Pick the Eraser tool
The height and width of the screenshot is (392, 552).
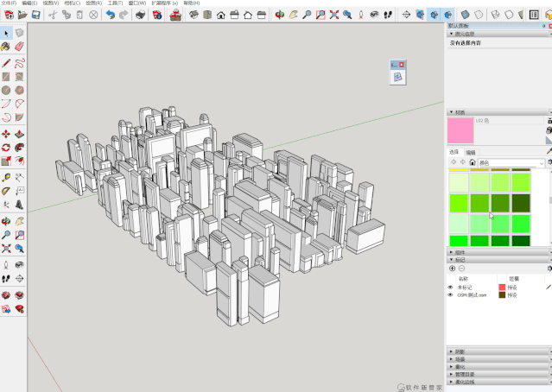19,47
